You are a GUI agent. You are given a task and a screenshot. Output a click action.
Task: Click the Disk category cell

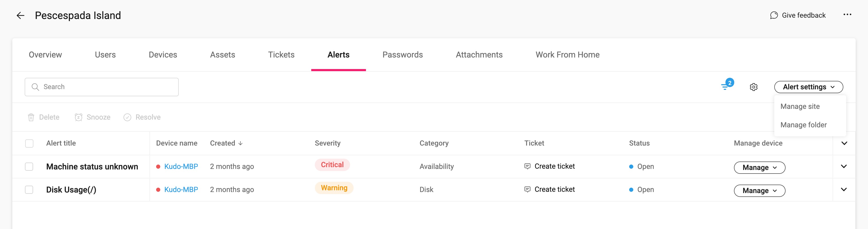426,190
